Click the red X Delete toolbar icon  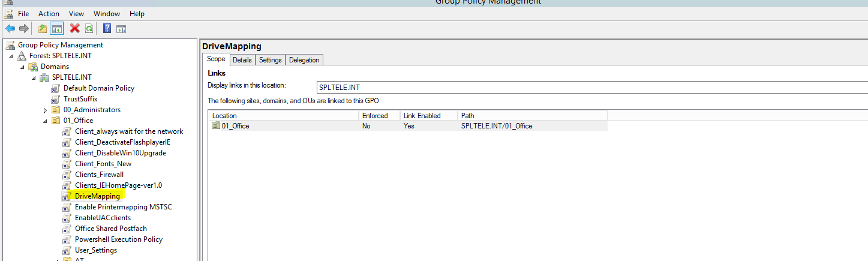(x=75, y=28)
